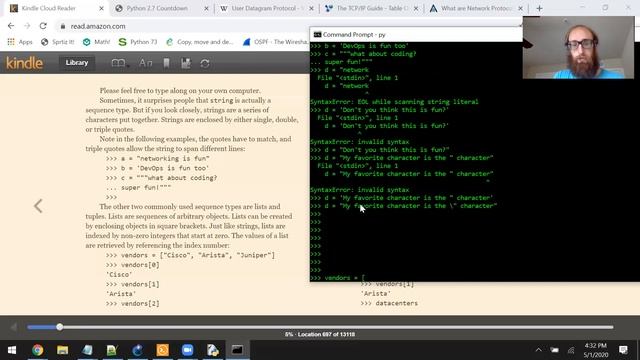Open the Math! bookmark
This screenshot has width=640, height=360.
tap(96, 42)
